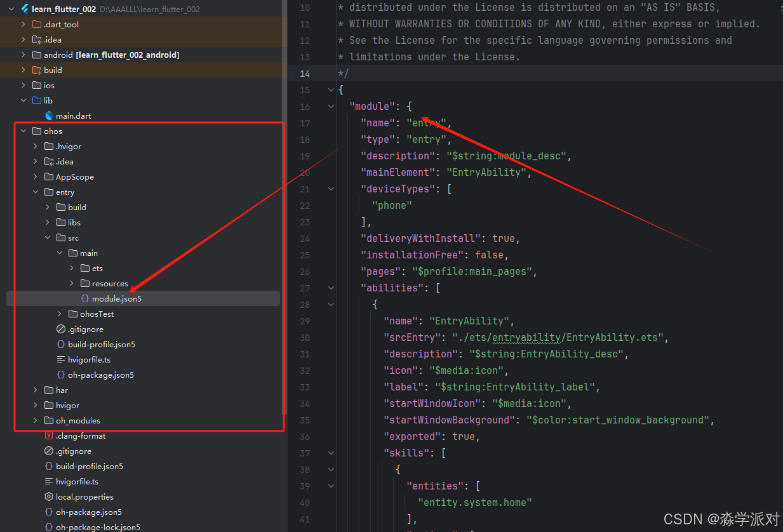
Task: Click line number 28 in the gutter
Action: tap(305, 305)
